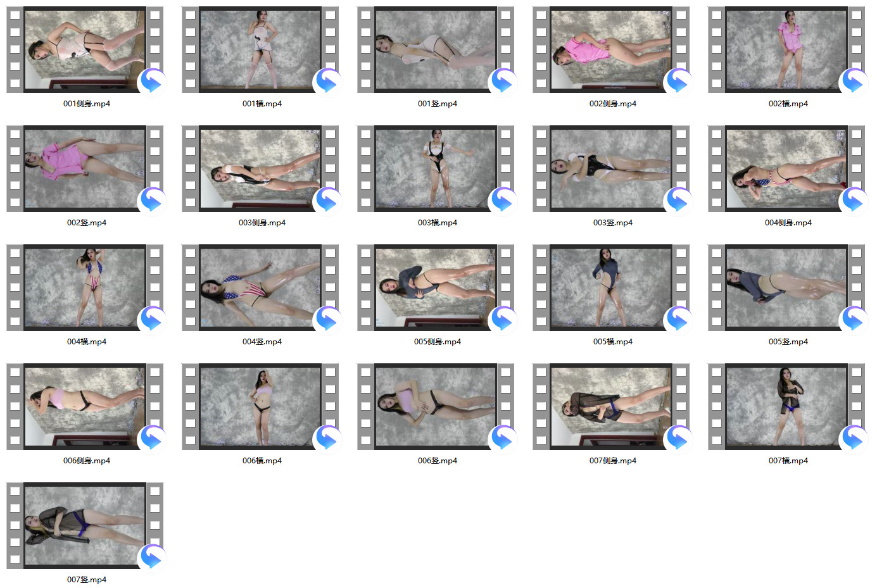Select the 005横.mp4 video thumbnail
Image resolution: width=877 pixels, height=588 pixels.
(x=612, y=288)
